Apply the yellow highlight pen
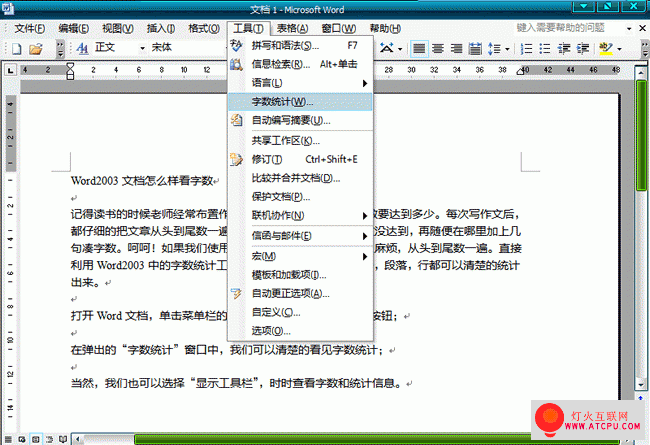650x445 pixels. pos(606,49)
